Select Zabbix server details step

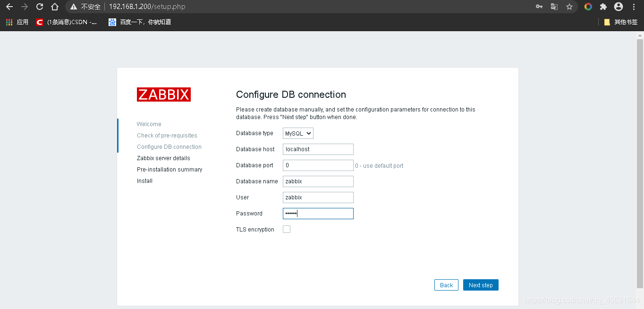tap(163, 158)
